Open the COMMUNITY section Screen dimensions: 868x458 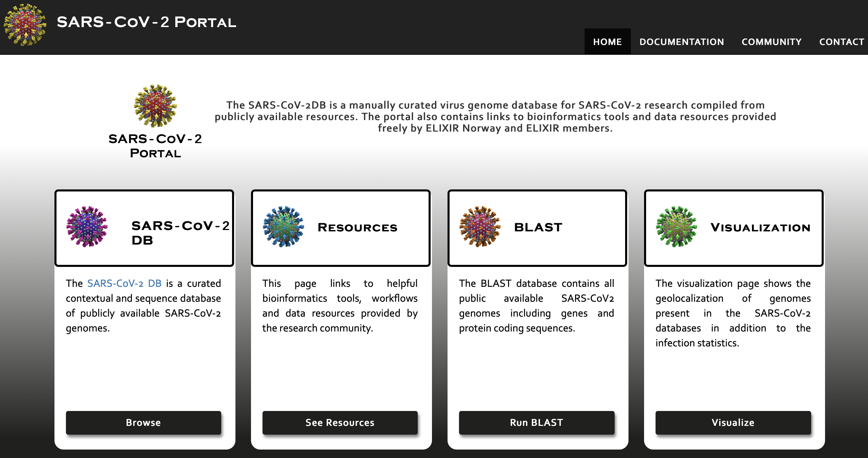coord(772,41)
